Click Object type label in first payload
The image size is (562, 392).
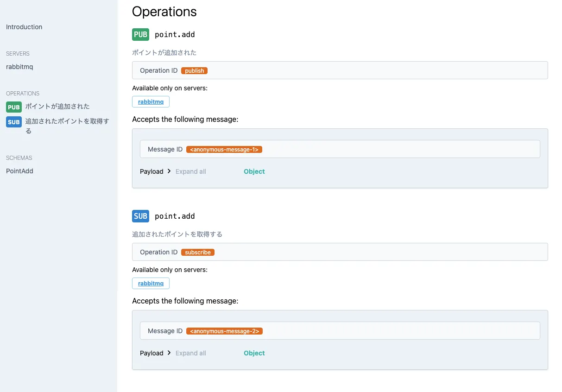[254, 171]
